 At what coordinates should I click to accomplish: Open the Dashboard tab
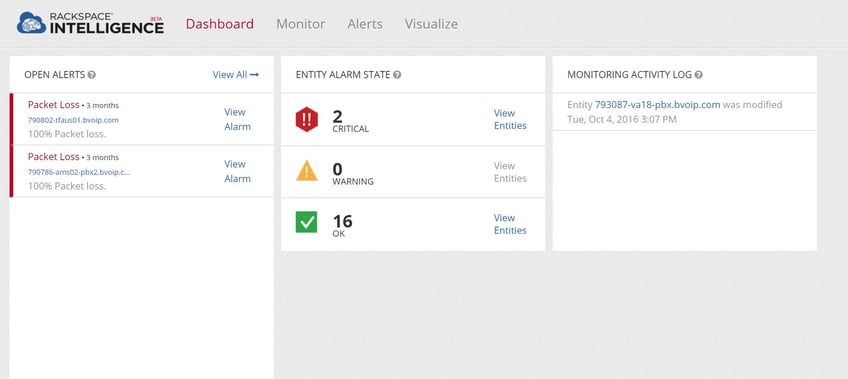tap(220, 24)
